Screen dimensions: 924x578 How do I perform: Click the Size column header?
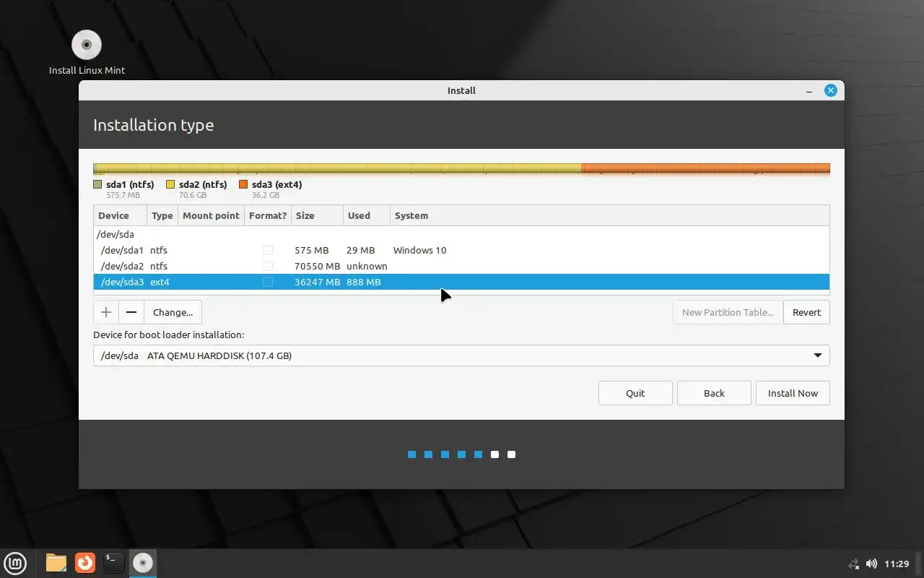click(x=317, y=215)
